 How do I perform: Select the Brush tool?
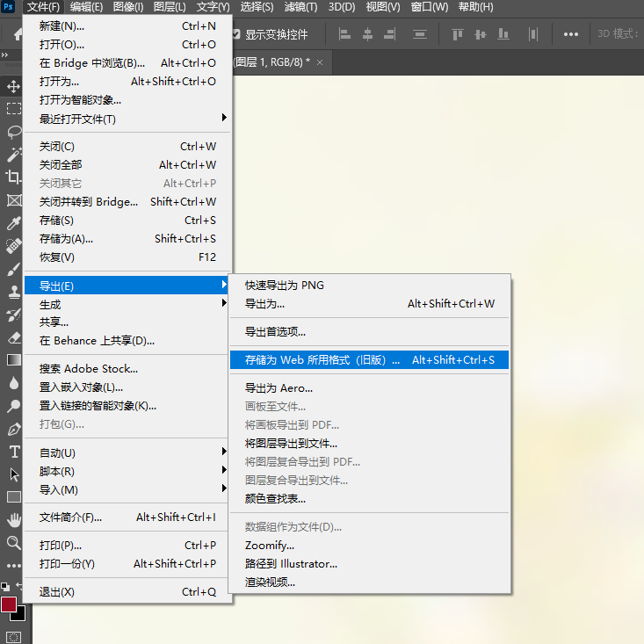[x=13, y=269]
